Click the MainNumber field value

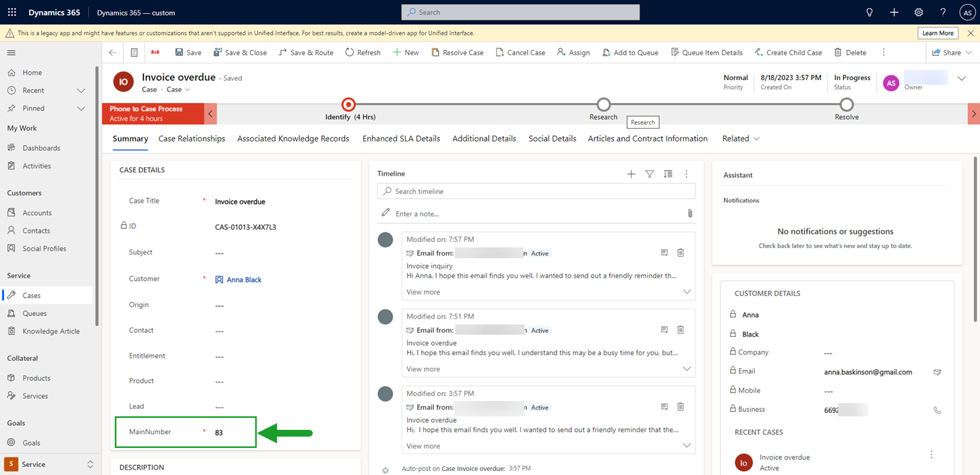[x=219, y=433]
